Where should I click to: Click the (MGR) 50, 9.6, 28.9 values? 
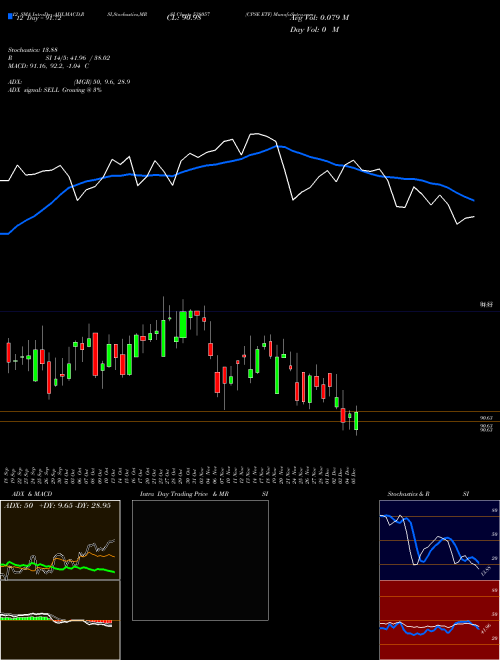point(101,82)
